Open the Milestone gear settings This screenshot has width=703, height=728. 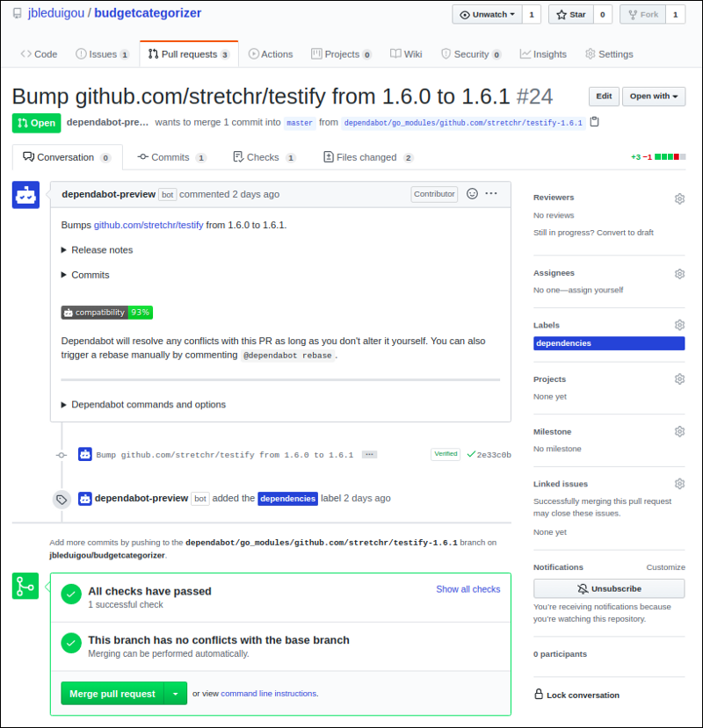tap(679, 432)
